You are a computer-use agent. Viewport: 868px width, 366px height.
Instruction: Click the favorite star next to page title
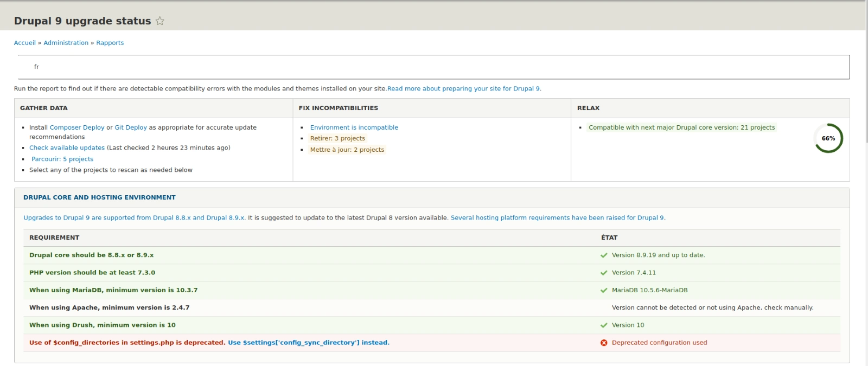click(159, 21)
